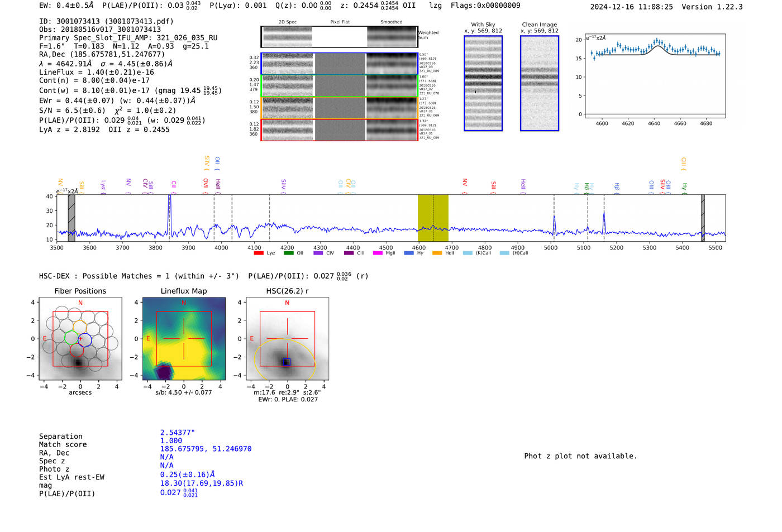Select the CIV purple legend swatch
Viewport: 782px width, 532px height.
pos(318,253)
